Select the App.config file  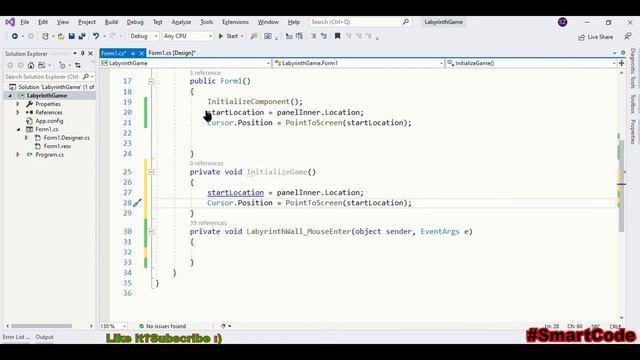coord(49,121)
